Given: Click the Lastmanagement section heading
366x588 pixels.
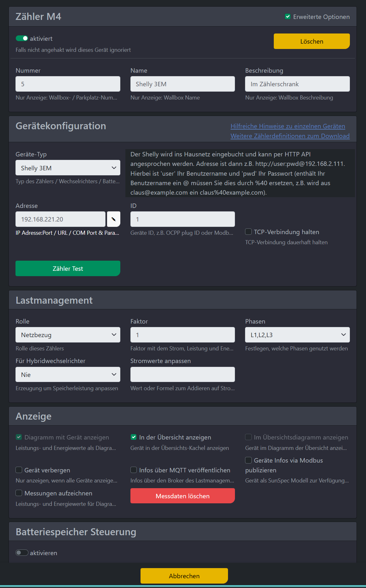Looking at the screenshot, I should 54,300.
